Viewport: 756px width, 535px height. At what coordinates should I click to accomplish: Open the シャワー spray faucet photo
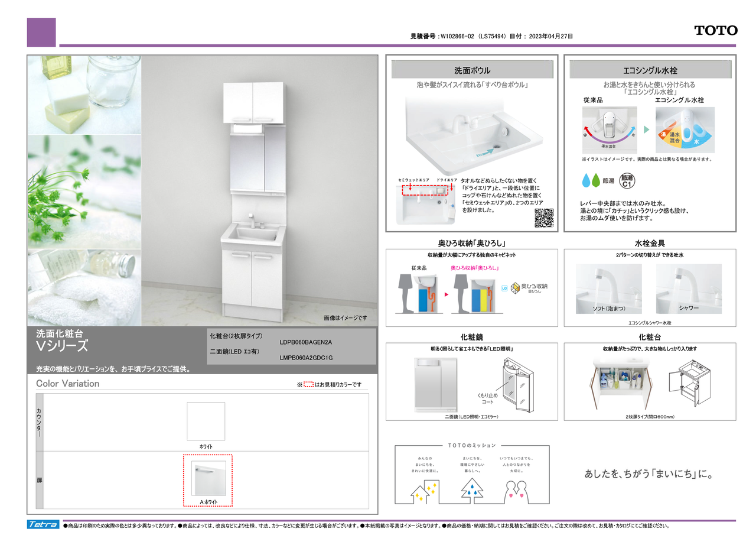(x=689, y=289)
